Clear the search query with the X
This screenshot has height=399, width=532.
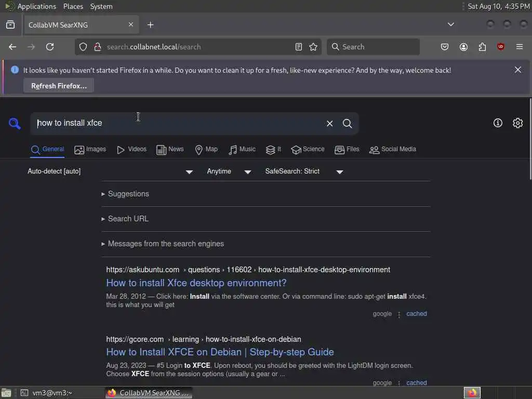tap(329, 124)
